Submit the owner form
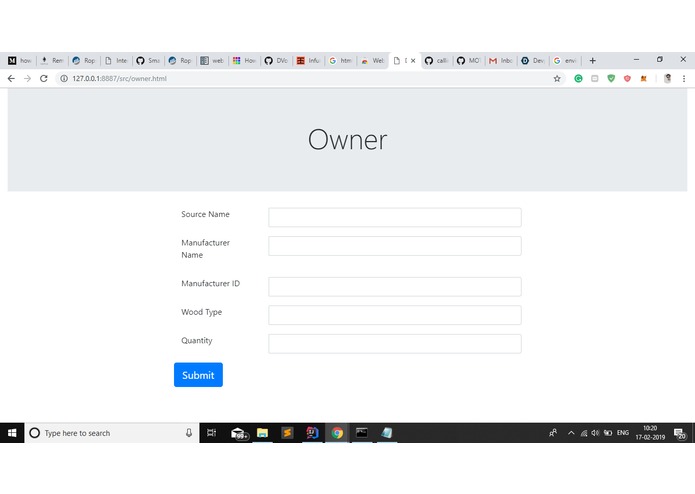Screen dimensions: 695x494 (x=198, y=375)
